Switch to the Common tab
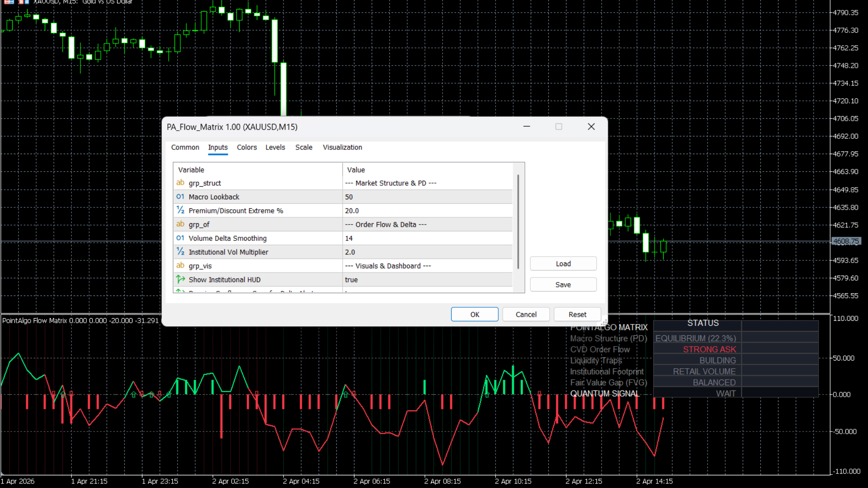 pos(185,147)
